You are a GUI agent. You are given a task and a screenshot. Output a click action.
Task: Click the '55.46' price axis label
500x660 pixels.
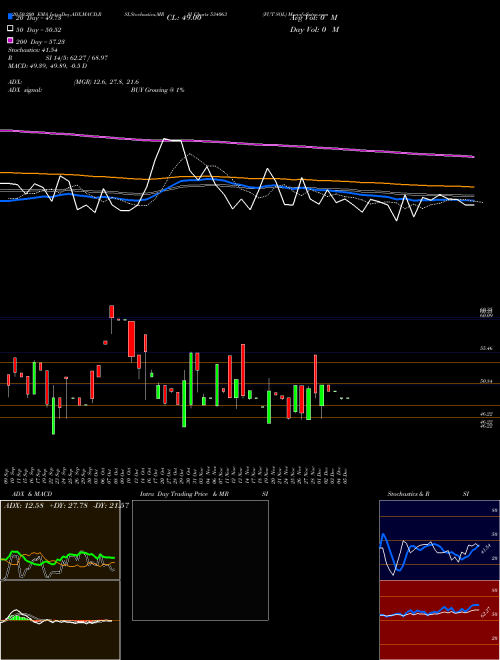487,349
